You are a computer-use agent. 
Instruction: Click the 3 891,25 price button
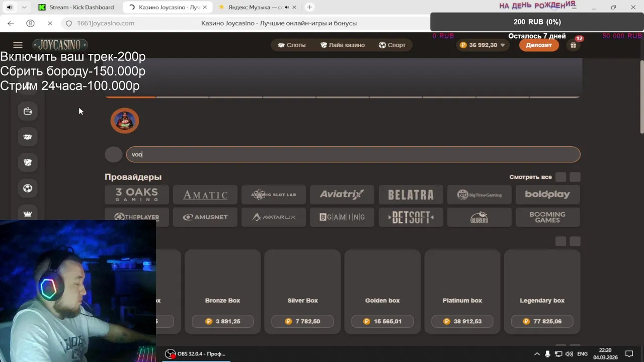coord(222,321)
